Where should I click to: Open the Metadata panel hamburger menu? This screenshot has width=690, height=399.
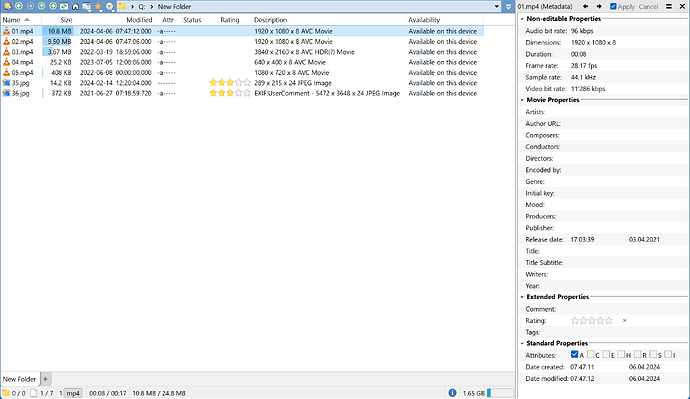(669, 6)
